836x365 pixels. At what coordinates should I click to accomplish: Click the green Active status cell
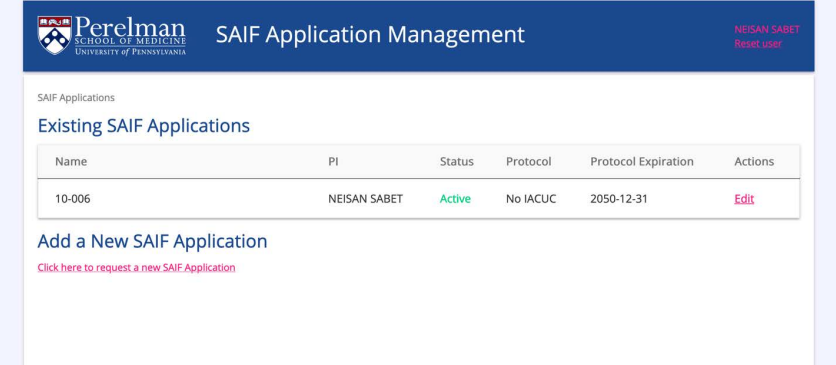(x=455, y=199)
